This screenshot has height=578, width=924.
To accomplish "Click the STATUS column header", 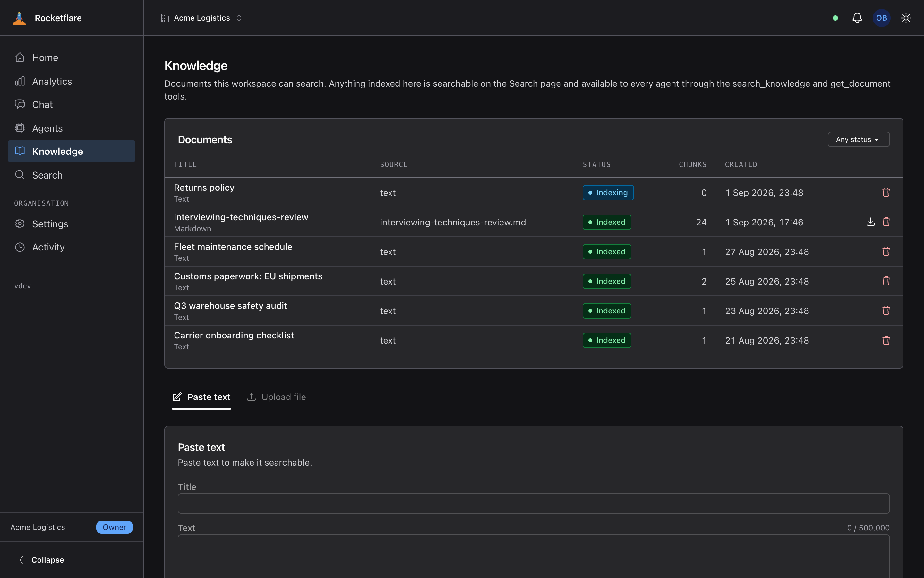I will (596, 164).
